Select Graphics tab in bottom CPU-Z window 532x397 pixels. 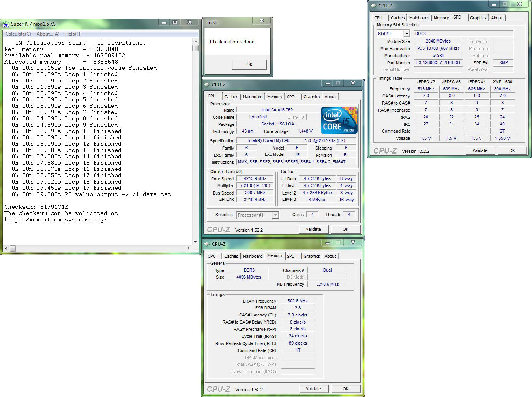coord(312,256)
